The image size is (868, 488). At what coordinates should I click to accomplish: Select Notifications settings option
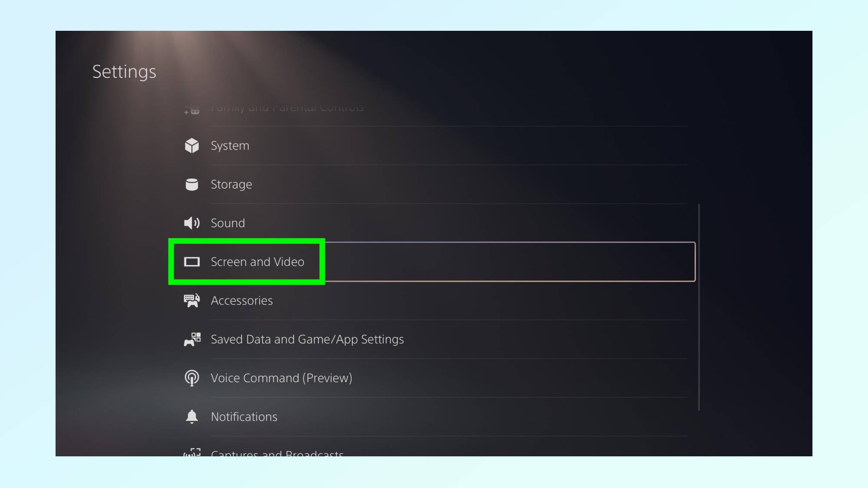click(x=244, y=416)
